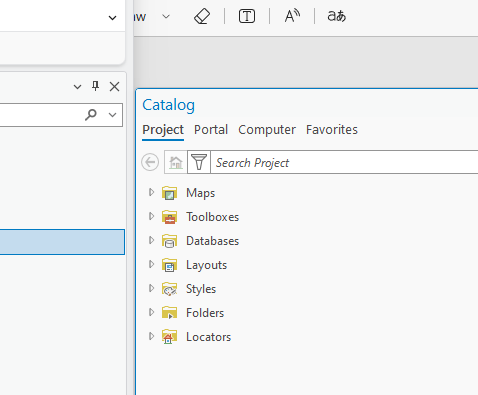
Task: Click the text box T icon
Action: point(247,16)
